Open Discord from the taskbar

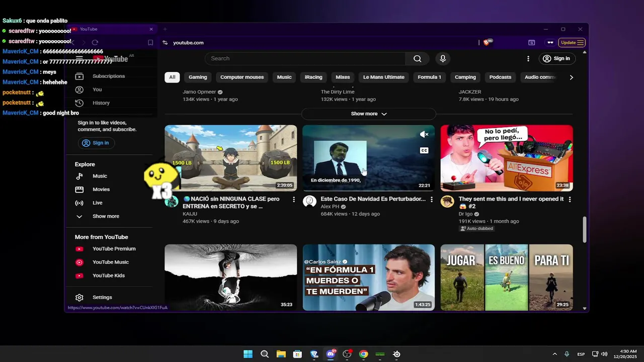pos(331,354)
